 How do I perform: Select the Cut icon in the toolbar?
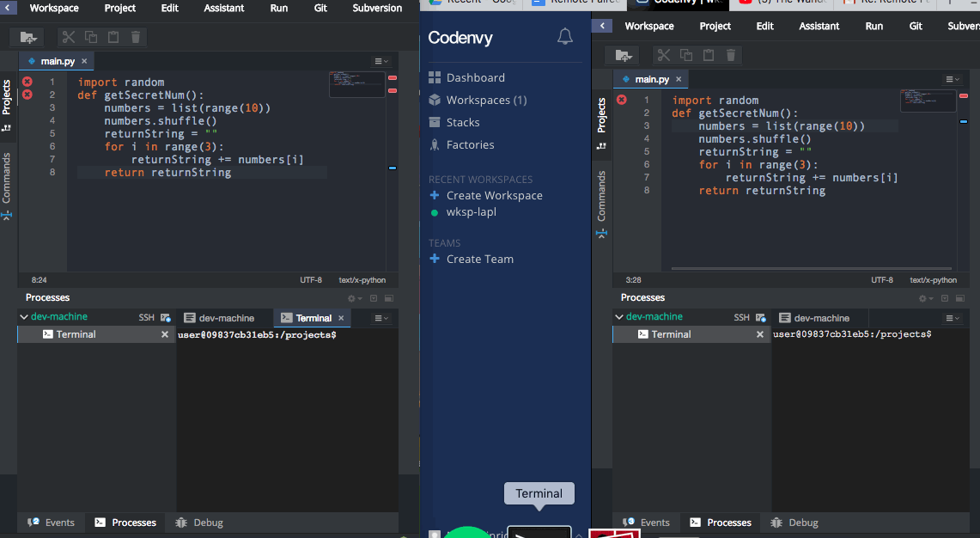click(x=68, y=36)
